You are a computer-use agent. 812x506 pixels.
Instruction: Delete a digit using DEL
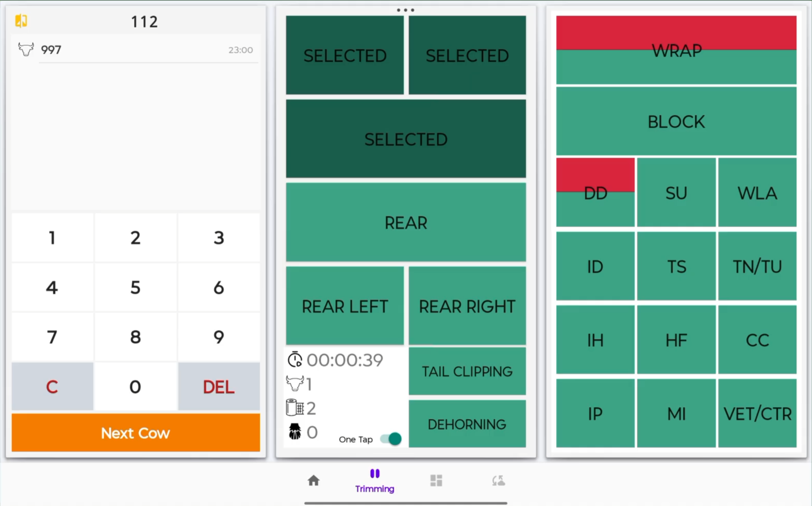point(219,387)
